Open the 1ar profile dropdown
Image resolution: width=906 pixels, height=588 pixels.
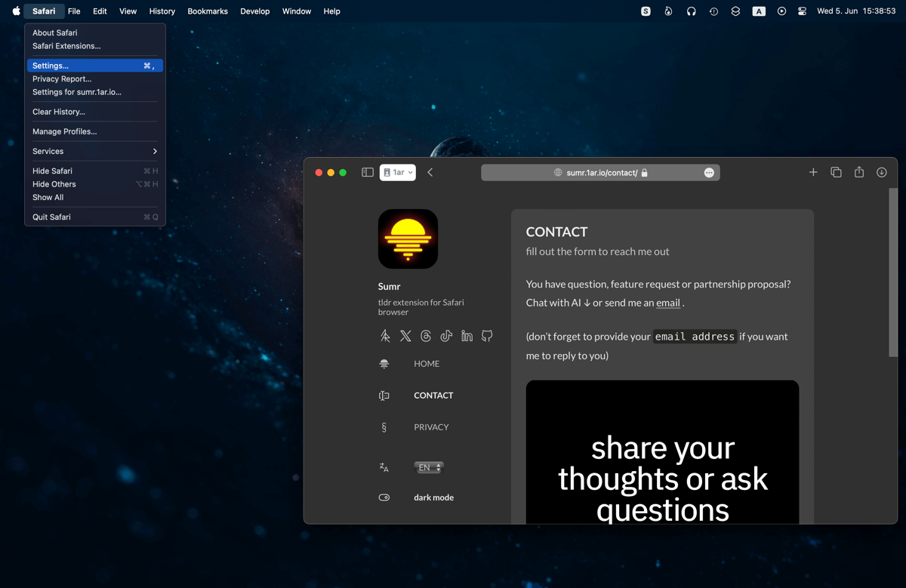pos(398,172)
